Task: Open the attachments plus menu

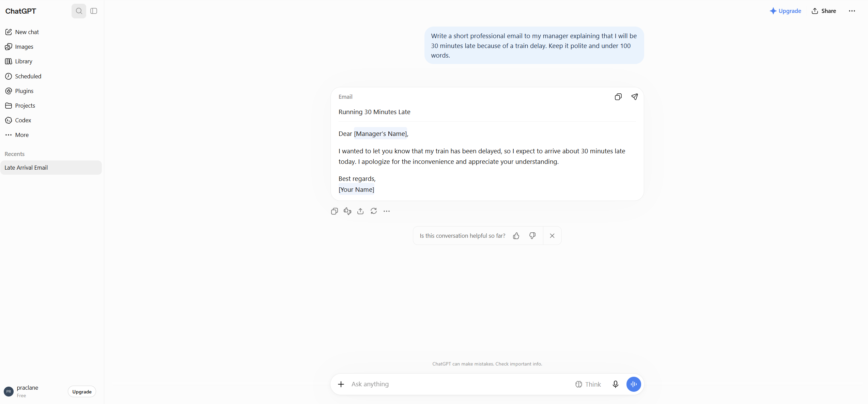Action: pos(341,384)
